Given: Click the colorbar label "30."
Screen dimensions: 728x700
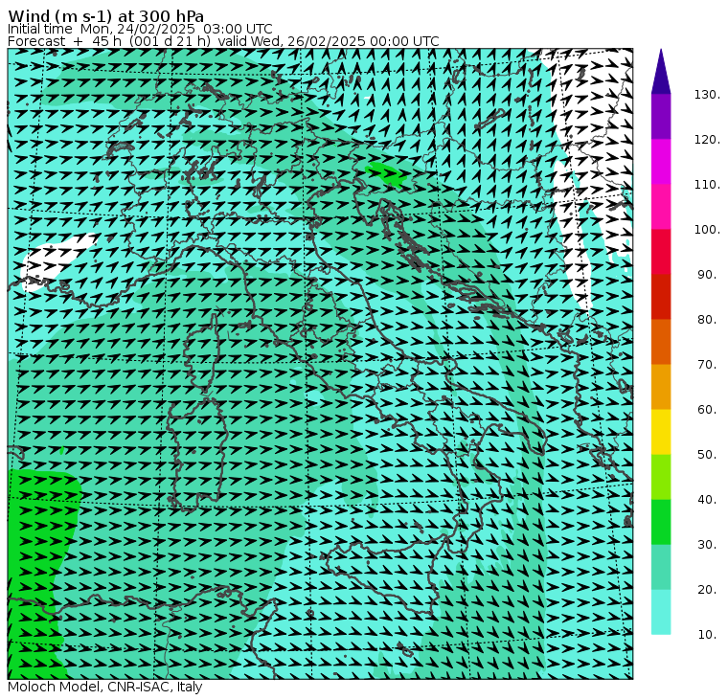Looking at the screenshot, I should (709, 545).
